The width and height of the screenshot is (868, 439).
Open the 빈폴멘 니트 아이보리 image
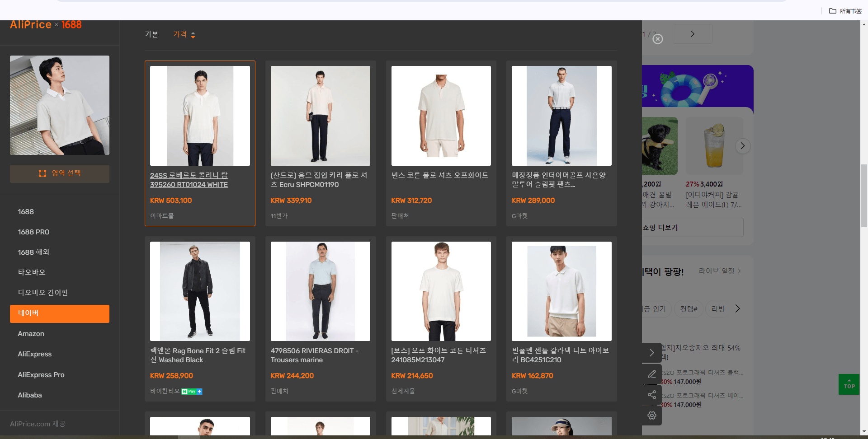[561, 291]
